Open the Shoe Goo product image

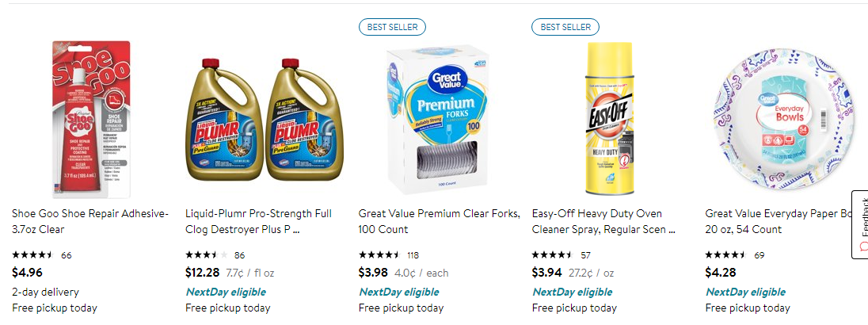point(90,118)
